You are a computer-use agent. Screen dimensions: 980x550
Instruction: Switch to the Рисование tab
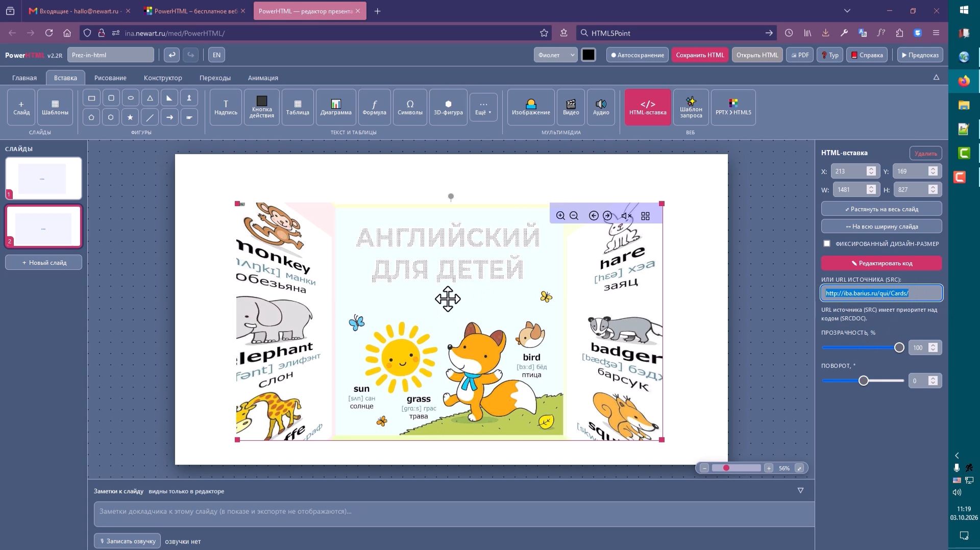(x=110, y=78)
